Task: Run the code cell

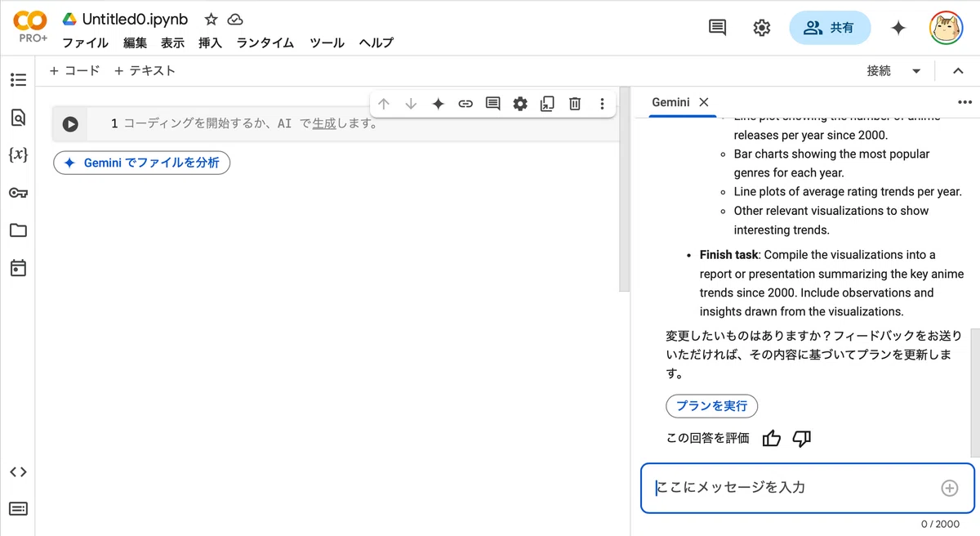Action: [70, 124]
